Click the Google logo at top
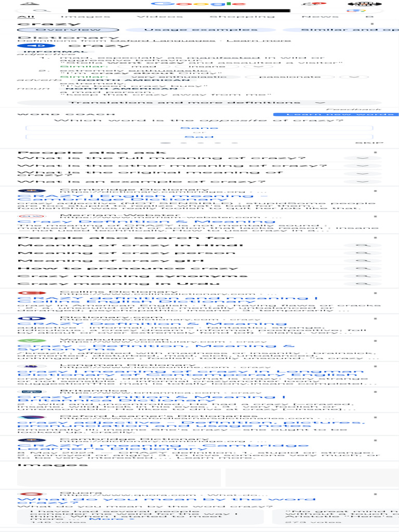Screen dimensions: 399x532 tap(199, 4)
